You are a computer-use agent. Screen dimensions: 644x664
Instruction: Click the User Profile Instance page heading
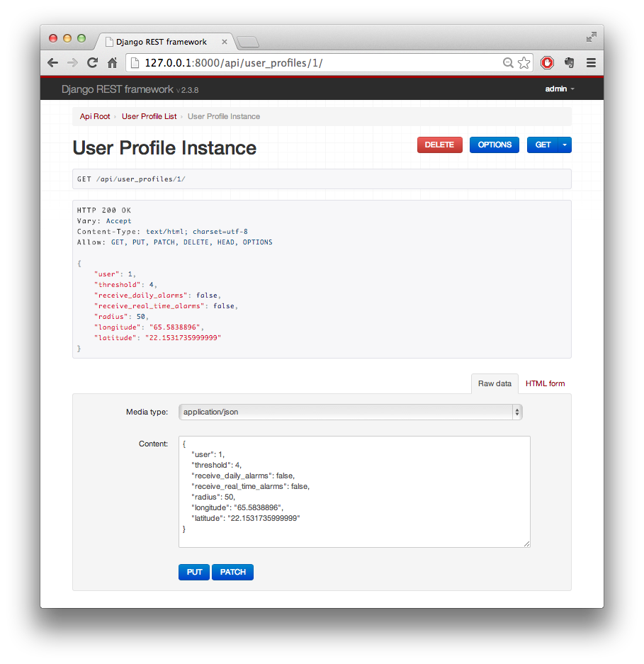(164, 148)
